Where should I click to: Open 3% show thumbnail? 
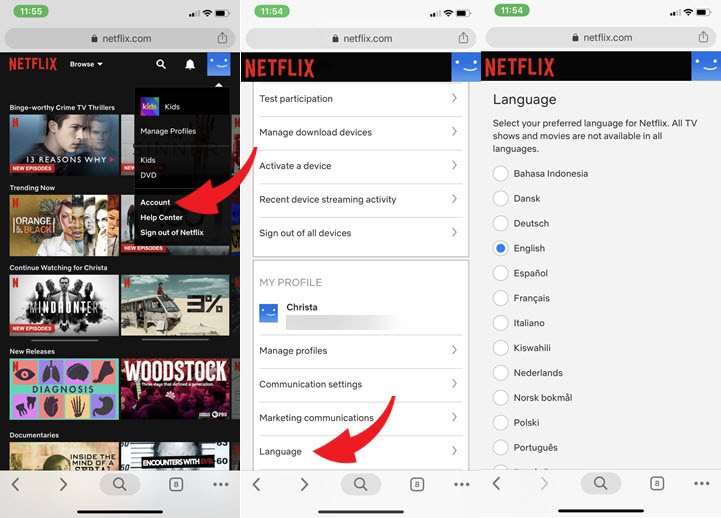click(x=175, y=305)
